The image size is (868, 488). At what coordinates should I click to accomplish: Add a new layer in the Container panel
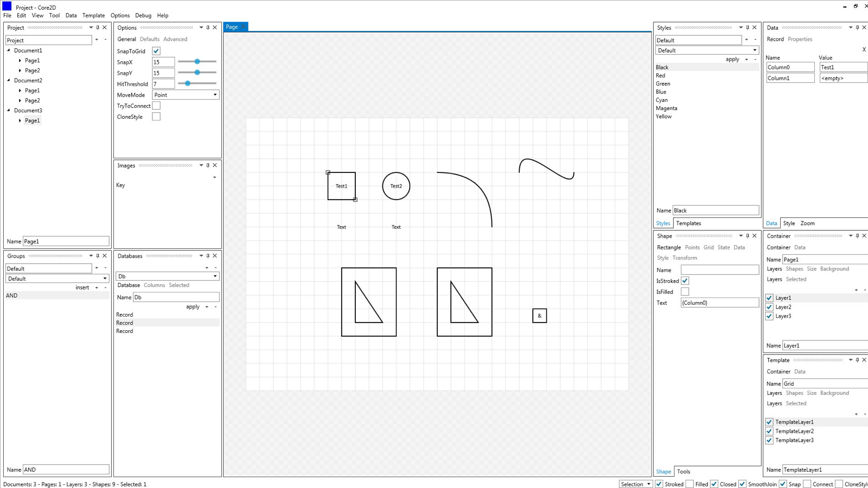pyautogui.click(x=856, y=290)
